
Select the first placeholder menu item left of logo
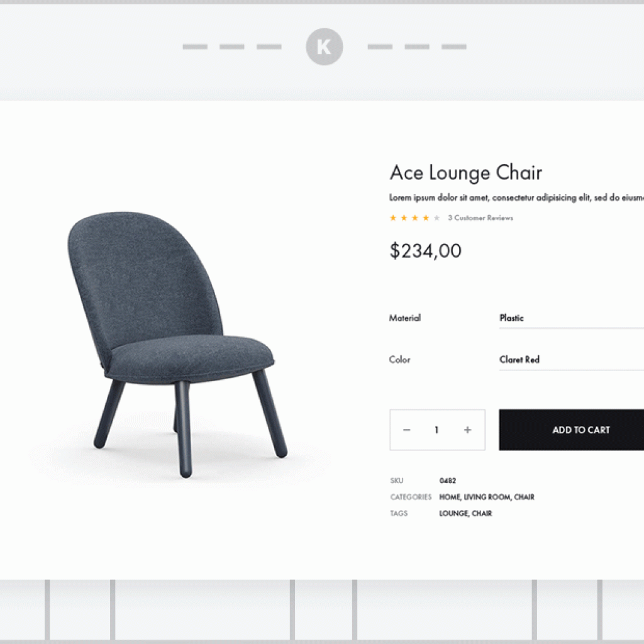tap(195, 47)
